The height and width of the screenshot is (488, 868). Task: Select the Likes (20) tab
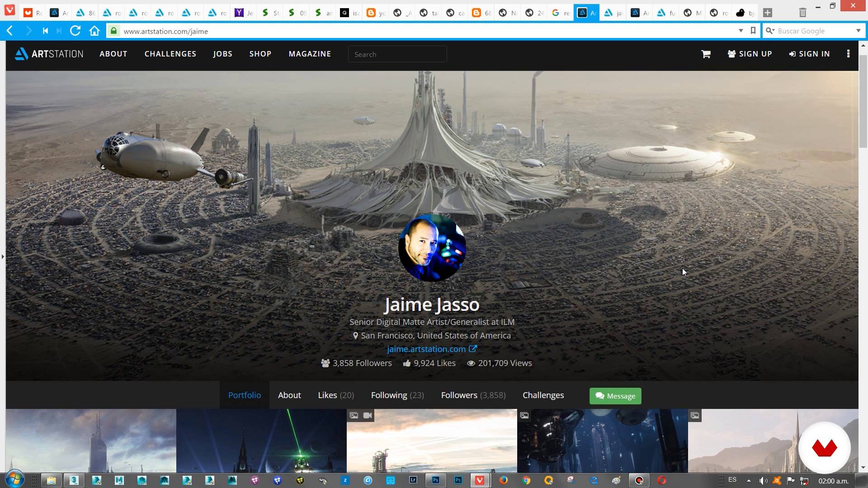[336, 395]
